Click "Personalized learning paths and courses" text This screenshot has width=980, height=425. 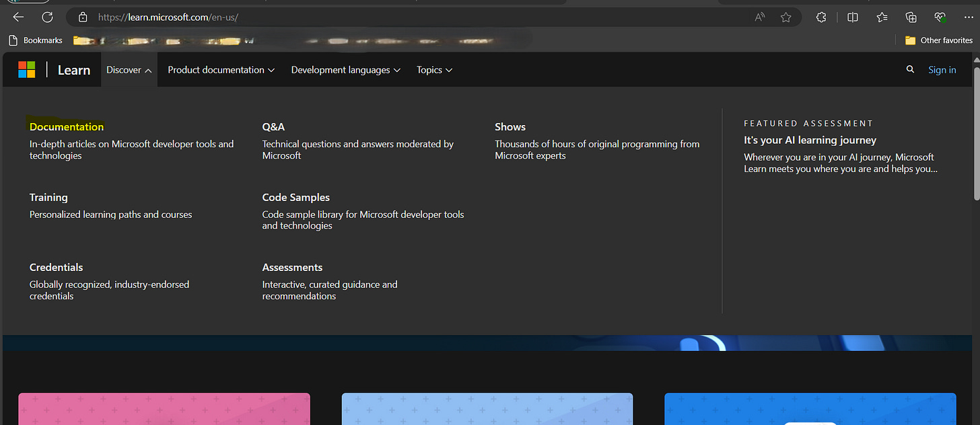point(111,215)
